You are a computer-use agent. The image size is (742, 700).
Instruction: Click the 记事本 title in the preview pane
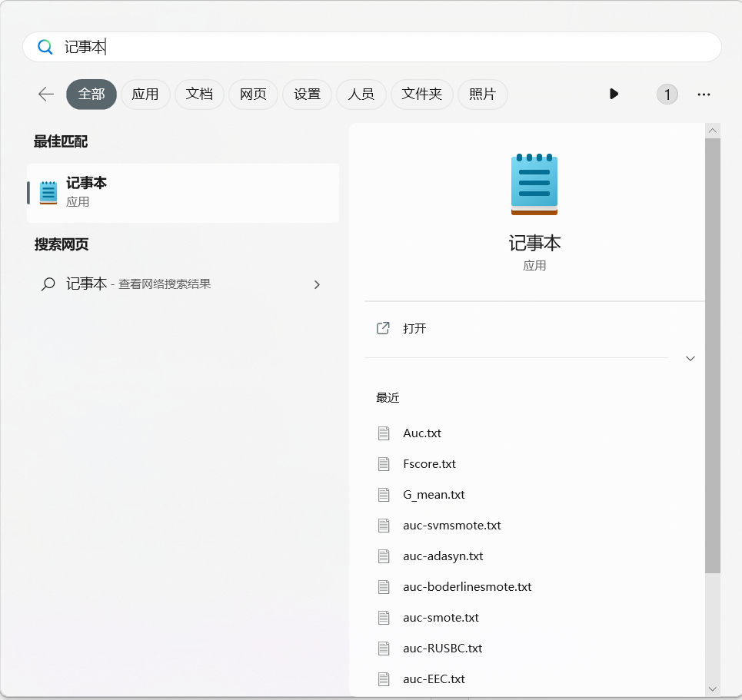click(534, 243)
